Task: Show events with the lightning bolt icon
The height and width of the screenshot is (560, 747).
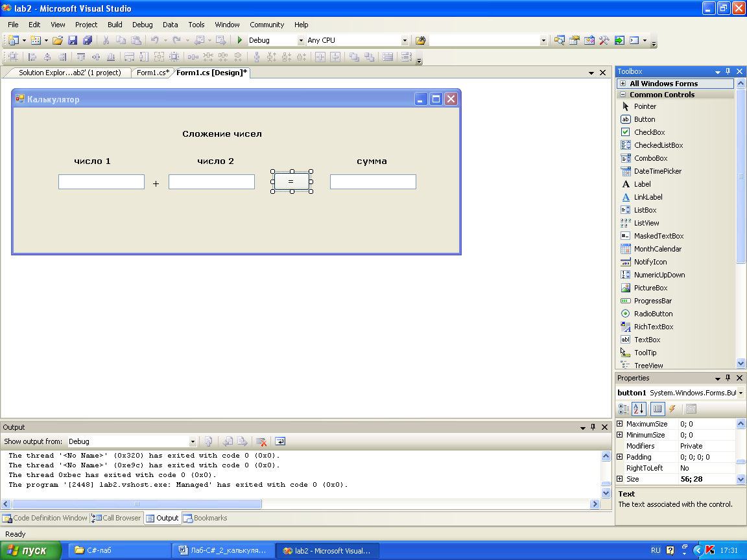Action: (x=672, y=408)
